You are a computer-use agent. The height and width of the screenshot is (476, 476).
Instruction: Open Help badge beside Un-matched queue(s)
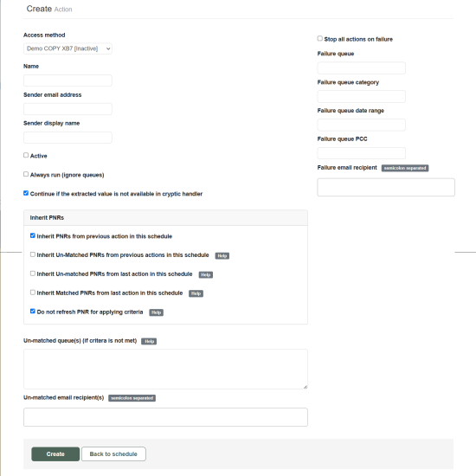click(149, 341)
